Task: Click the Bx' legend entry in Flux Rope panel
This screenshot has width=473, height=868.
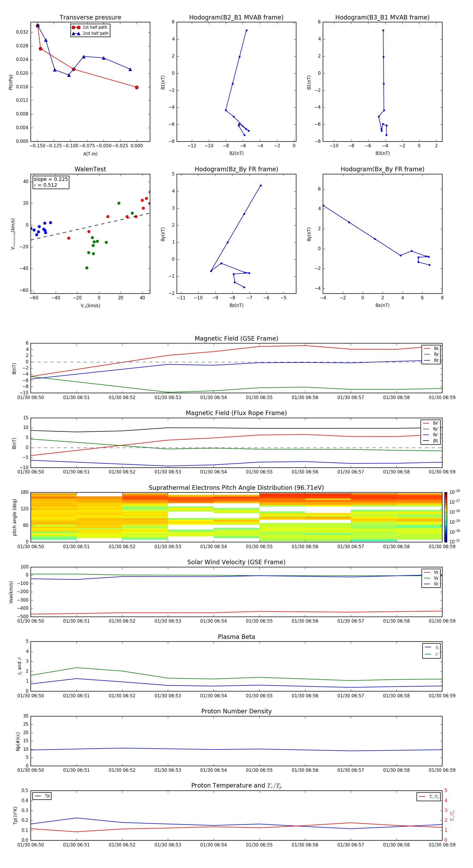Action: tap(431, 423)
